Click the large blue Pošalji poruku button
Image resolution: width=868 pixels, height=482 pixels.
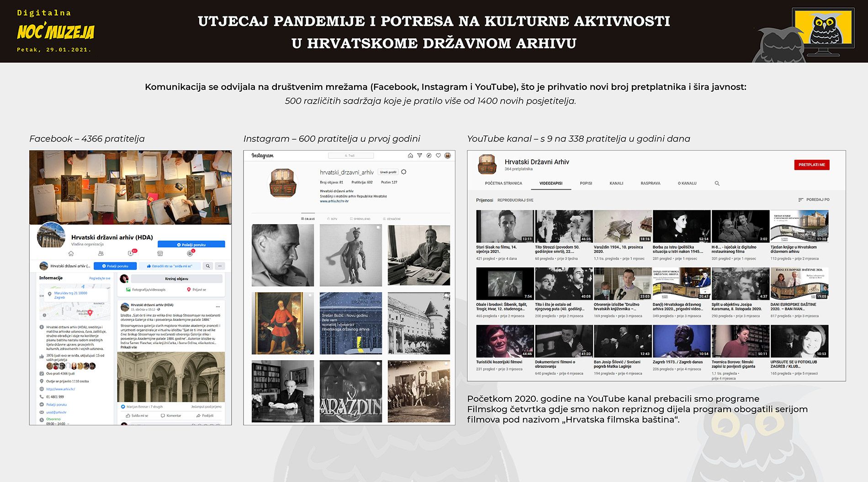tap(191, 245)
